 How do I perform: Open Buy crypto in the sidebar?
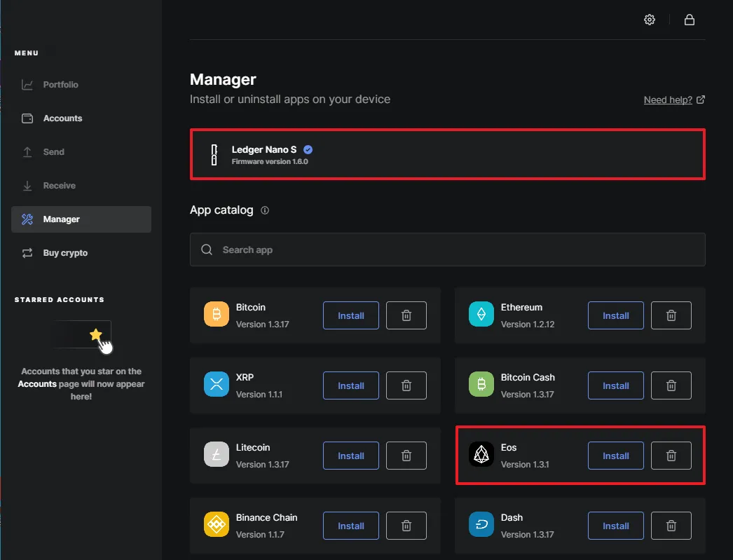[x=81, y=253]
